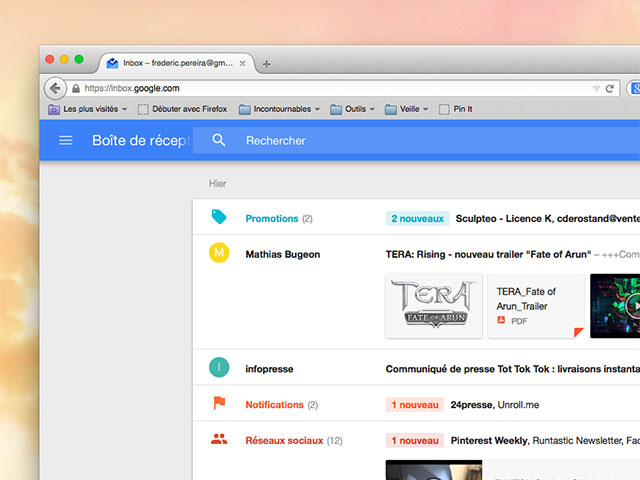The height and width of the screenshot is (480, 640).
Task: Select the Inbox – frederic.pereira tab
Action: (176, 63)
